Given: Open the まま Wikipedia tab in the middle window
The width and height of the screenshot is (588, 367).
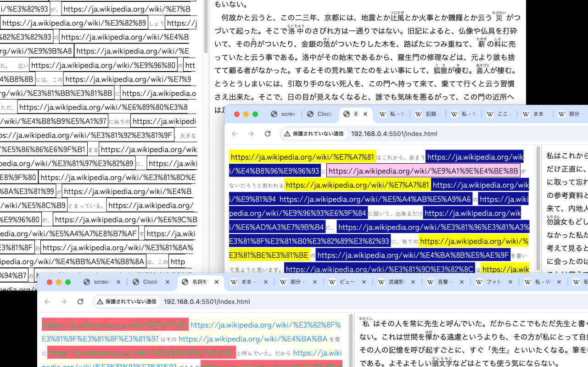Looking at the screenshot, I should [x=536, y=114].
